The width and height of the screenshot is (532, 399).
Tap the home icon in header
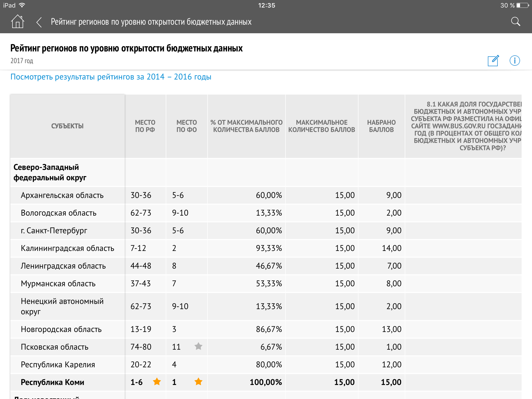17,22
